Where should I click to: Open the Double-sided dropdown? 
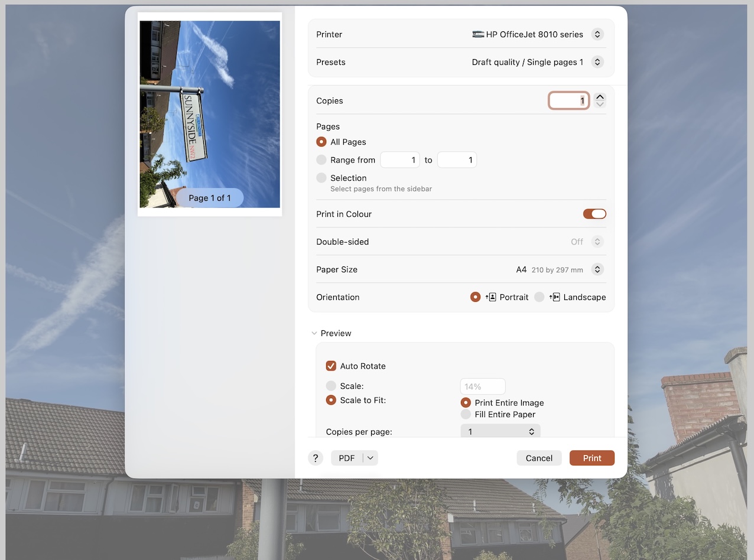click(597, 242)
